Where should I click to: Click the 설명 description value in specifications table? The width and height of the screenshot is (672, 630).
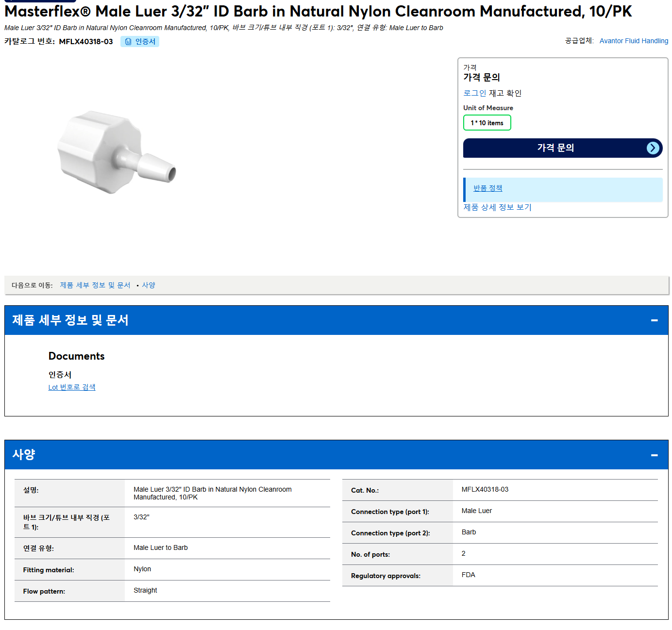tap(213, 494)
